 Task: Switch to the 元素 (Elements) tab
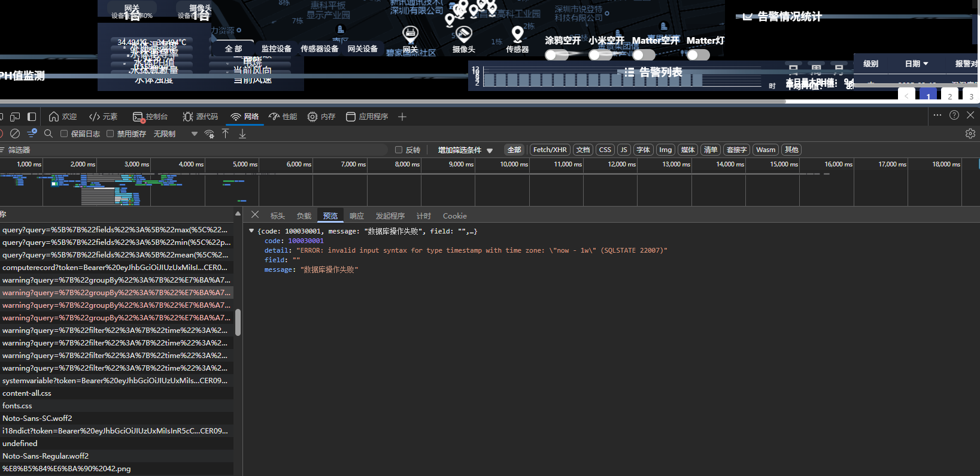coord(103,117)
